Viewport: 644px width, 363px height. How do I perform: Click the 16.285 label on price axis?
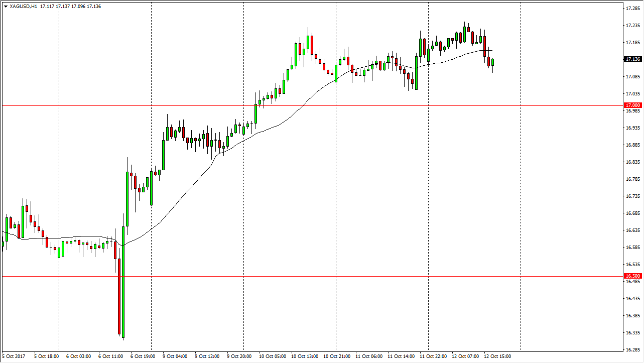(631, 349)
